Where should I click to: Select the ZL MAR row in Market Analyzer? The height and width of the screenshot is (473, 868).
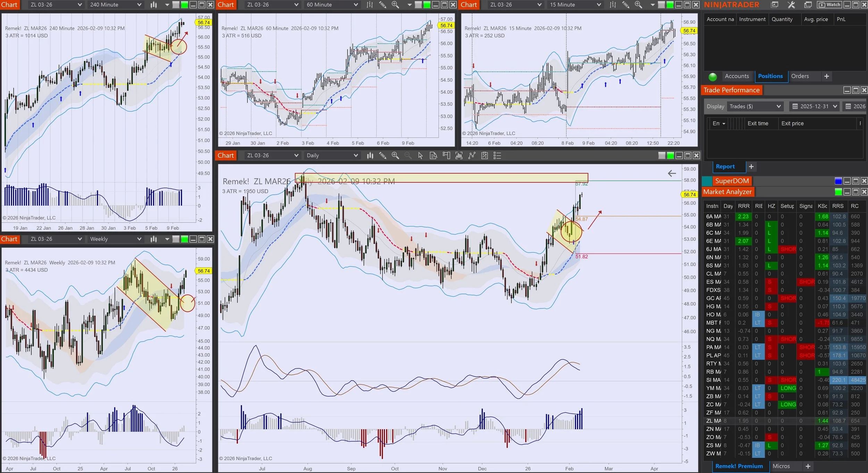[x=713, y=421]
